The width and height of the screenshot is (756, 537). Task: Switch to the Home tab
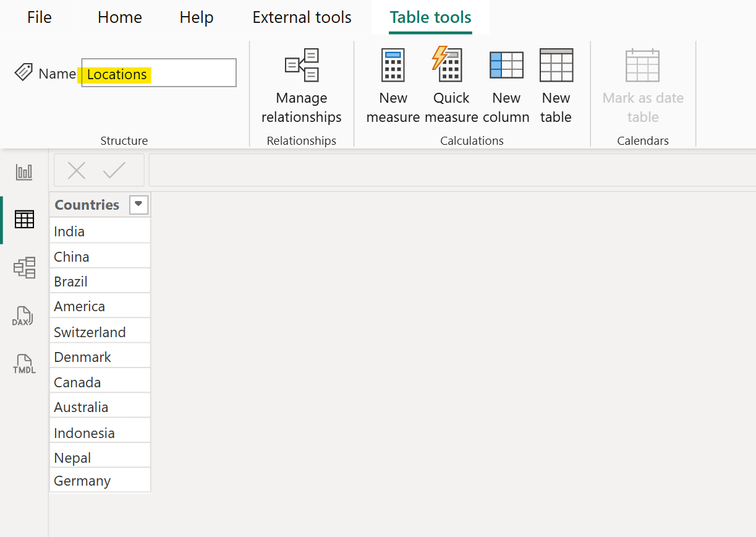point(119,17)
